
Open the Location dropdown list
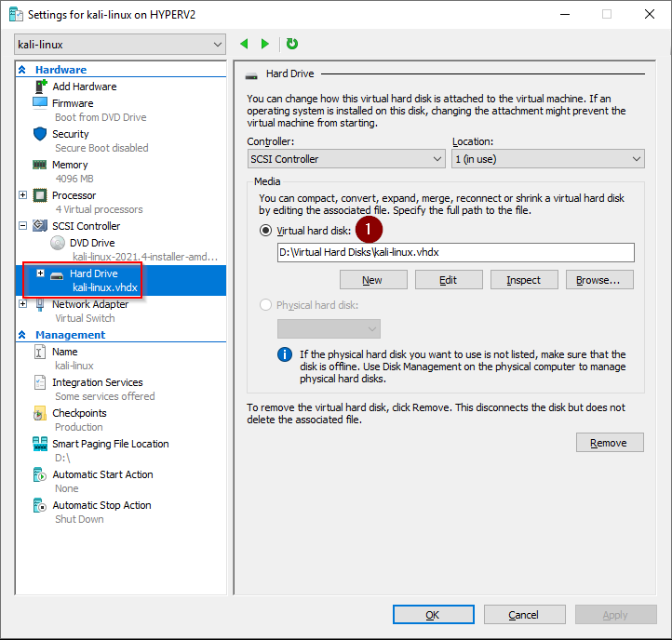tap(547, 159)
